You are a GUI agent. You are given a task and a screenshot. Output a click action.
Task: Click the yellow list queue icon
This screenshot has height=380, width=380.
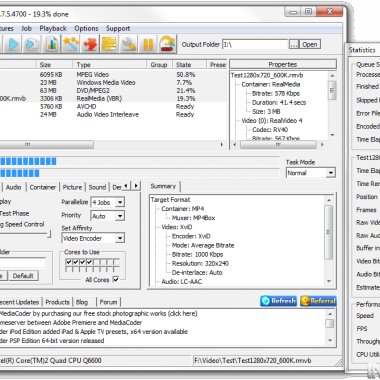pyautogui.click(x=109, y=44)
